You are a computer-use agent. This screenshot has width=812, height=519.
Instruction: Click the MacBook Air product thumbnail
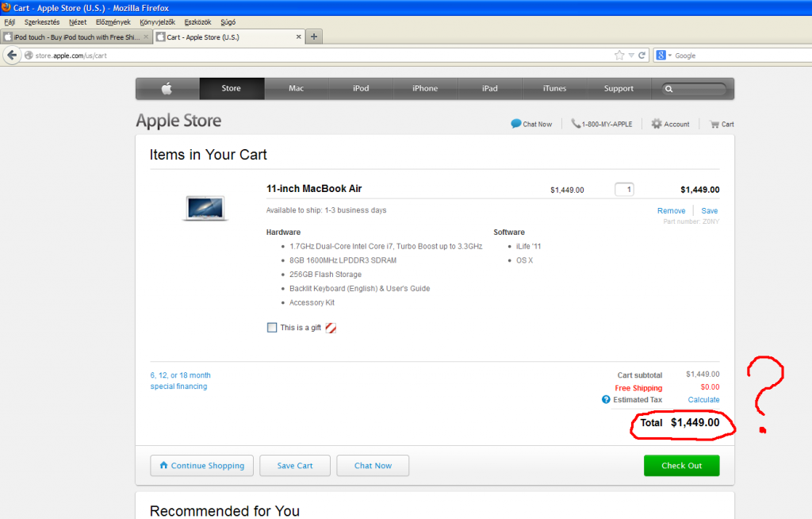click(x=205, y=208)
